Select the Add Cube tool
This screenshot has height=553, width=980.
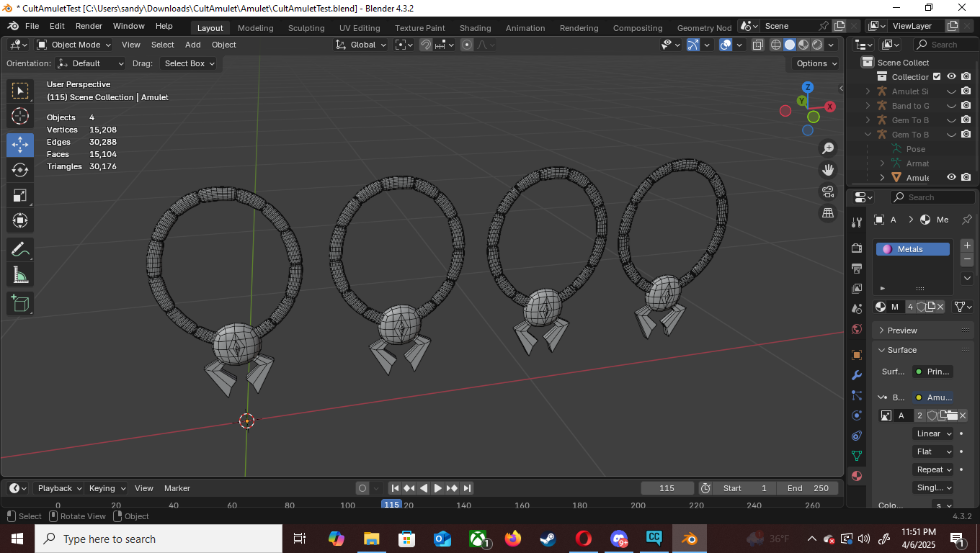tap(20, 304)
